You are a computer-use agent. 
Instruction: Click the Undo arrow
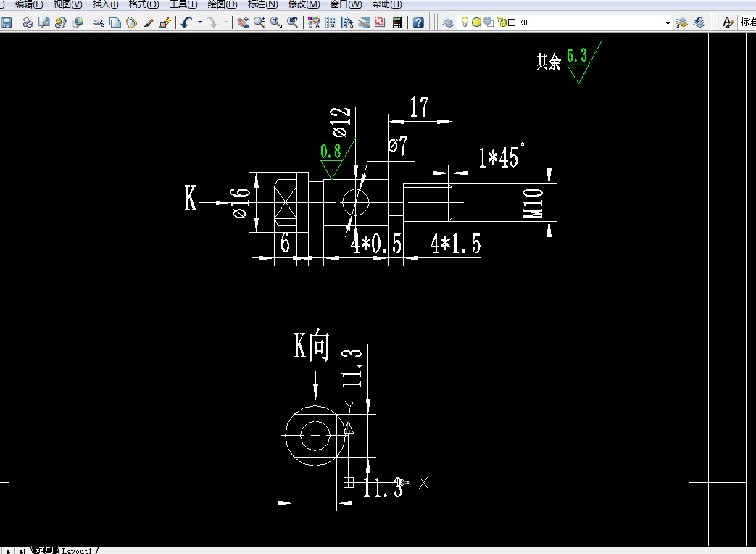(x=186, y=22)
